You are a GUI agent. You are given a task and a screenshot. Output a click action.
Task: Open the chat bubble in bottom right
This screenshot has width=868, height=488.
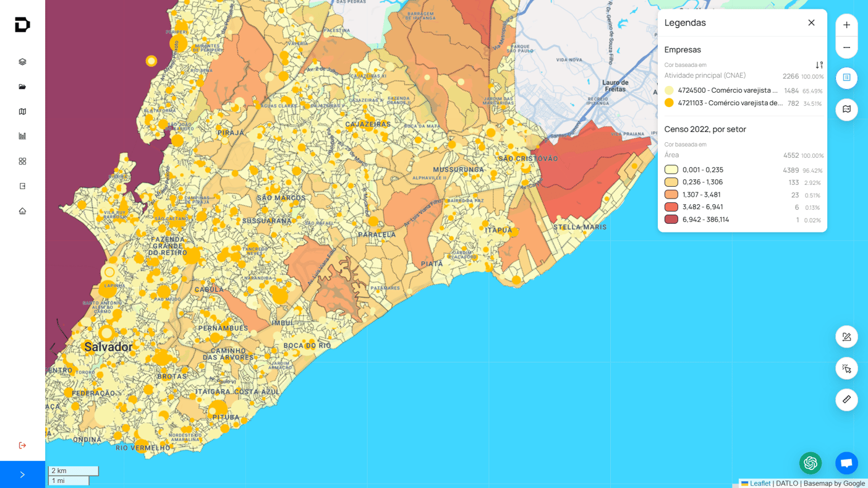[846, 463]
